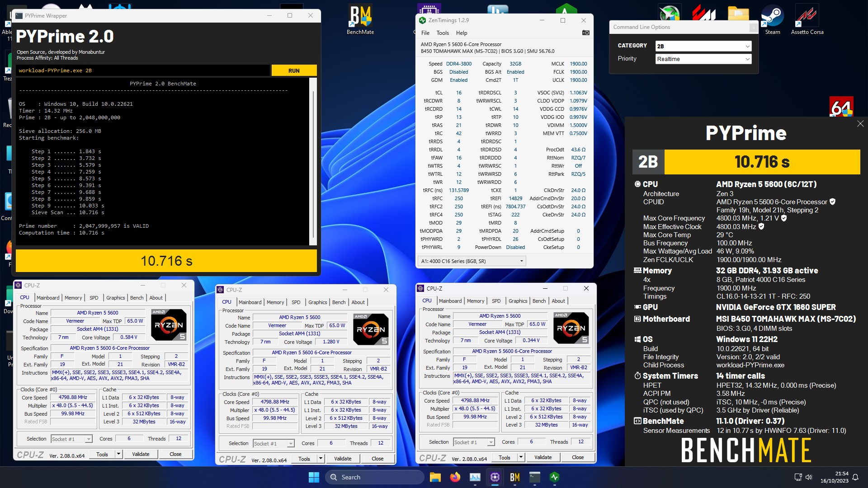Click Tools button in CPU-Z with 1.280 V
The width and height of the screenshot is (868, 488).
point(304,459)
